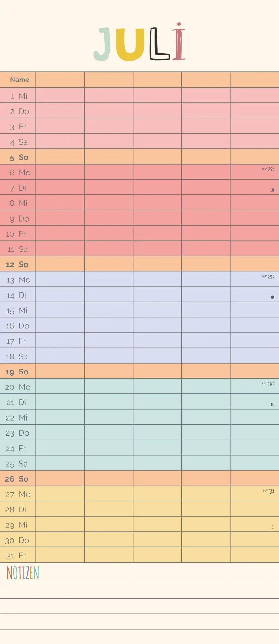Select the 12 So Sunday row label
The image size is (279, 644).
coord(17,265)
